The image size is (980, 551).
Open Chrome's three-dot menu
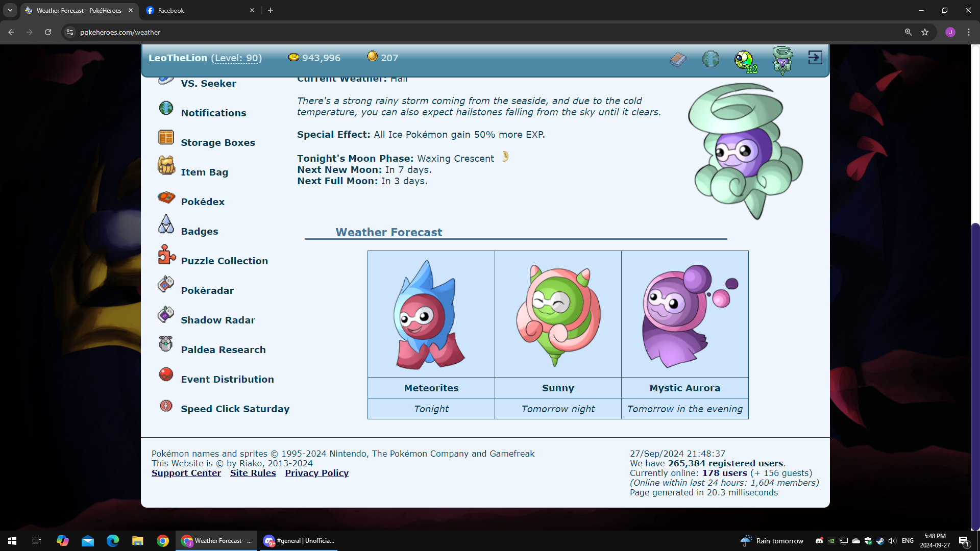point(969,32)
